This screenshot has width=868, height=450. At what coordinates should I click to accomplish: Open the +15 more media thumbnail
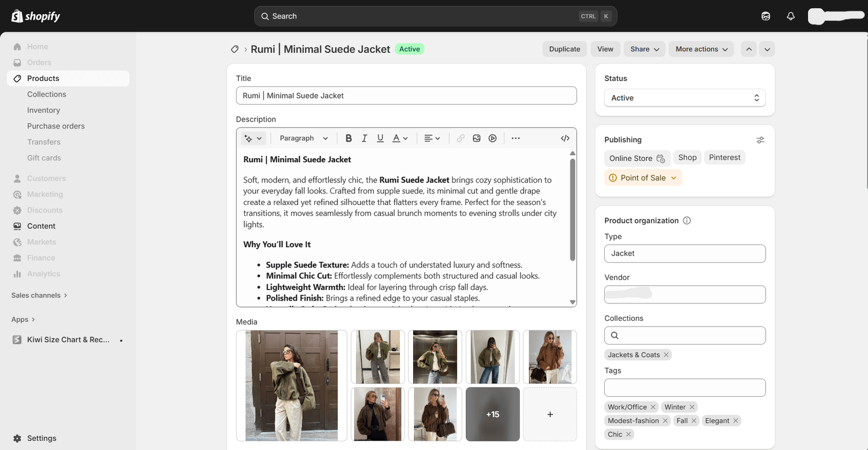(x=492, y=414)
